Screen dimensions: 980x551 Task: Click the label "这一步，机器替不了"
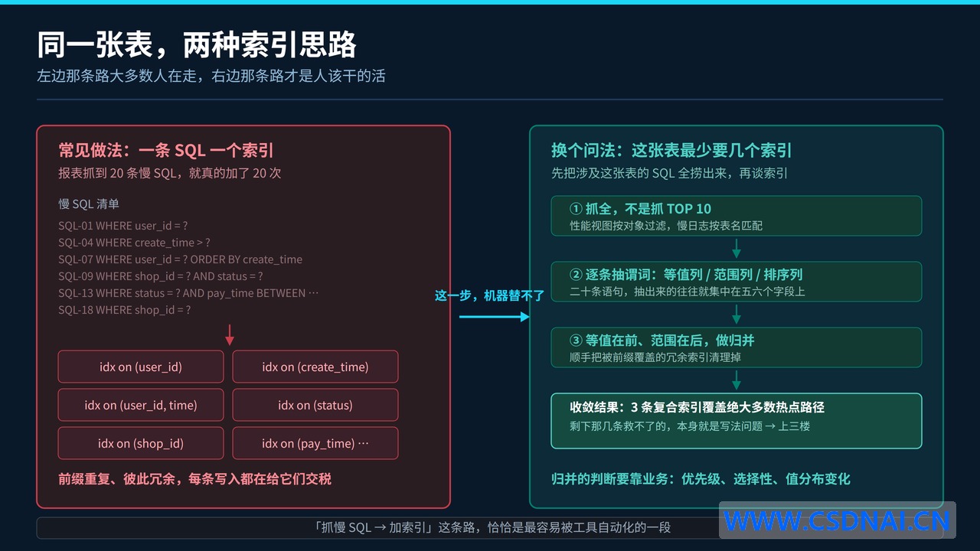[x=490, y=295]
